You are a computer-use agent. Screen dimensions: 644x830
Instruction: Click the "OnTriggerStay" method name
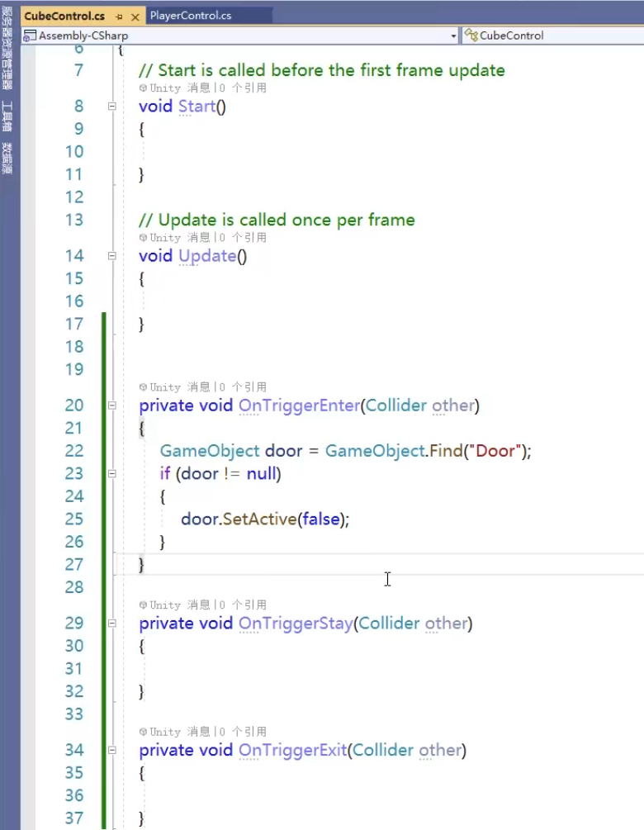pyautogui.click(x=296, y=624)
